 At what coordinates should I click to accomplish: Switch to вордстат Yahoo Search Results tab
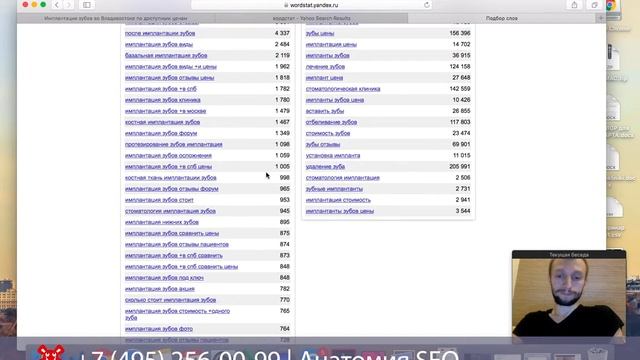pyautogui.click(x=311, y=18)
